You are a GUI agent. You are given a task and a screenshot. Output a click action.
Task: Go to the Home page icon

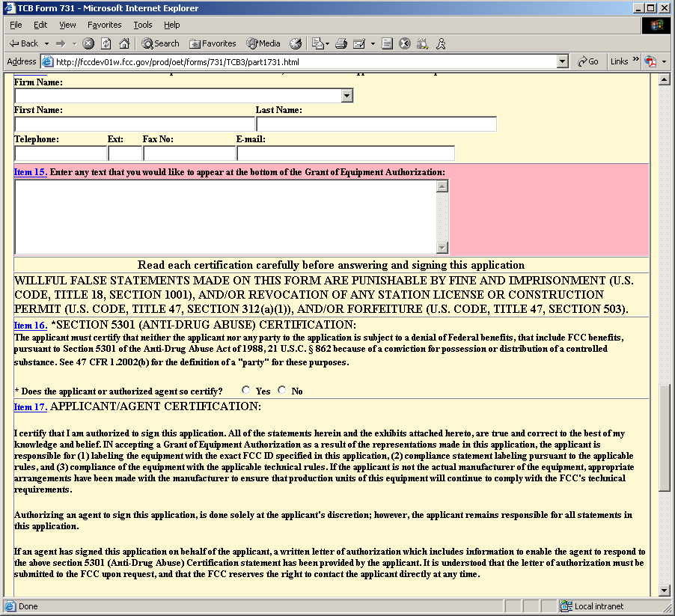(124, 43)
